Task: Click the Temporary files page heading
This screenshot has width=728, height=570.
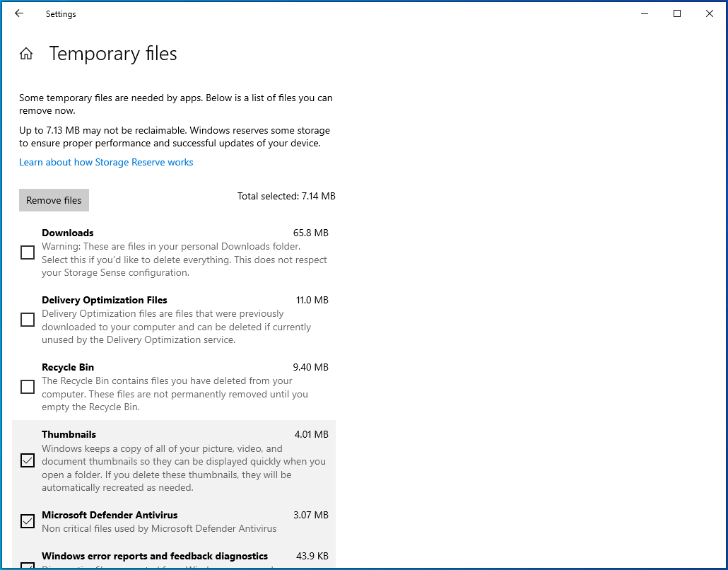Action: [113, 54]
